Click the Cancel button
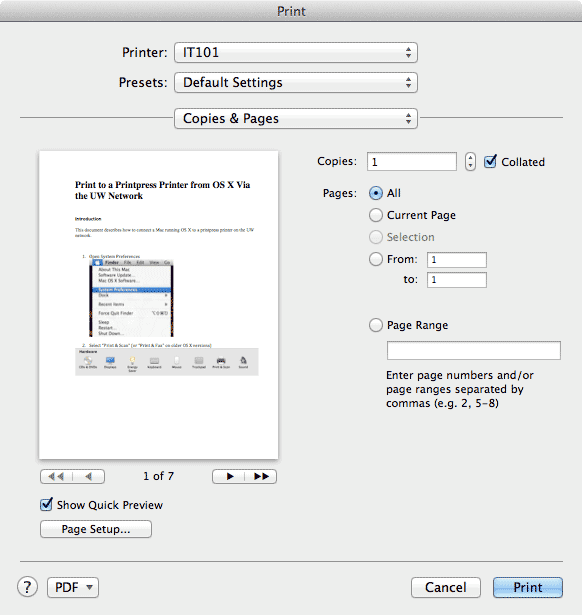Image resolution: width=582 pixels, height=615 pixels. pyautogui.click(x=446, y=587)
